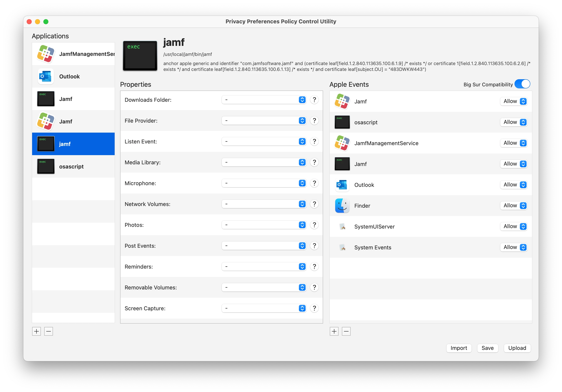
Task: Add an Apple Event with the plus button
Action: (334, 331)
